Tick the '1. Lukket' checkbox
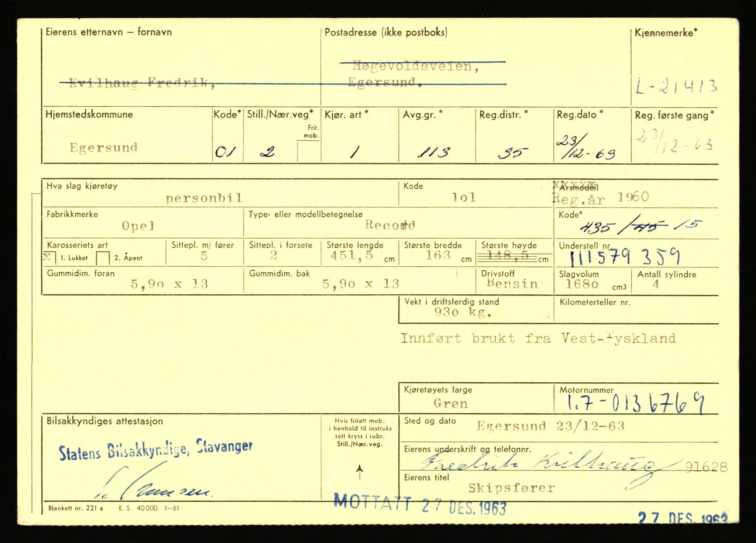 point(49,258)
